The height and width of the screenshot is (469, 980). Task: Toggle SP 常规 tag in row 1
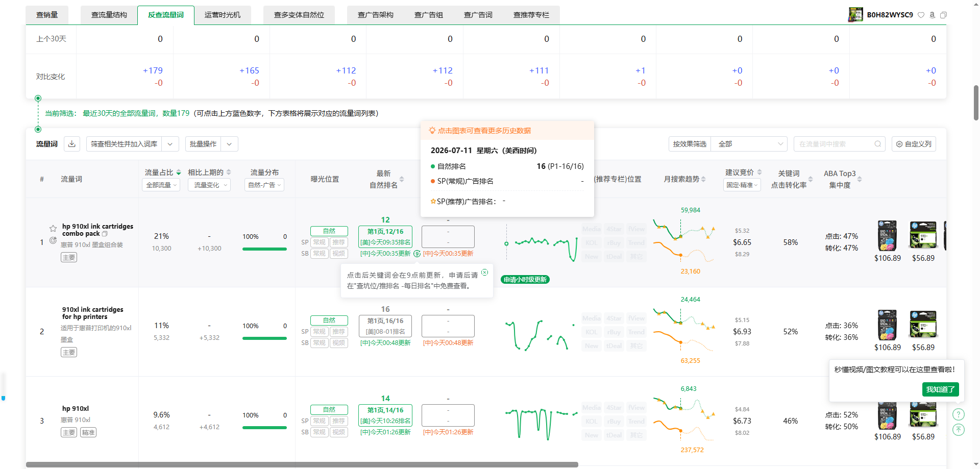pos(320,242)
